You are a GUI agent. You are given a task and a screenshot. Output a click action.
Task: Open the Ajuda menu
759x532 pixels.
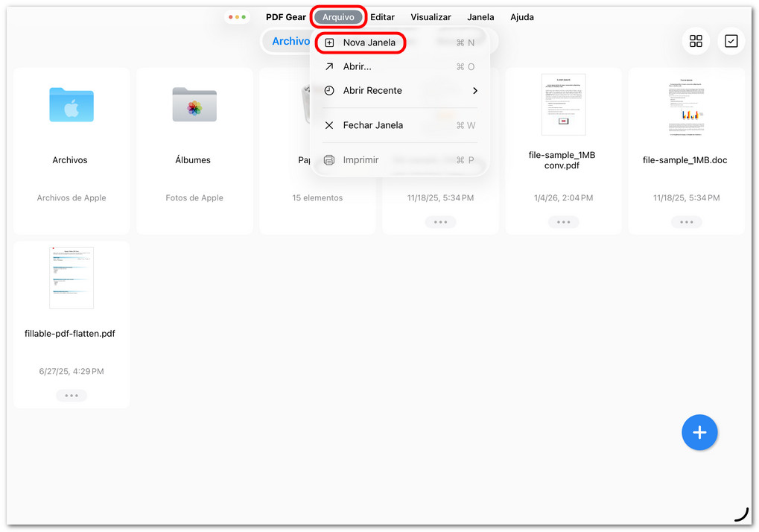(521, 16)
